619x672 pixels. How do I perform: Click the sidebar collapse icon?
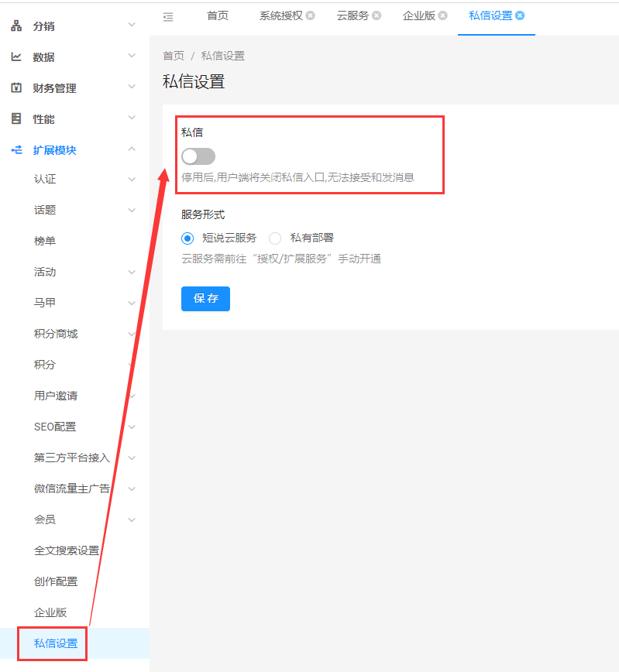168,17
